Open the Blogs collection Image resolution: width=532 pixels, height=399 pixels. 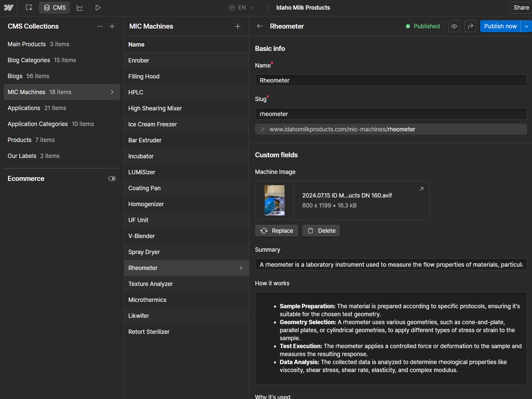pyautogui.click(x=62, y=76)
